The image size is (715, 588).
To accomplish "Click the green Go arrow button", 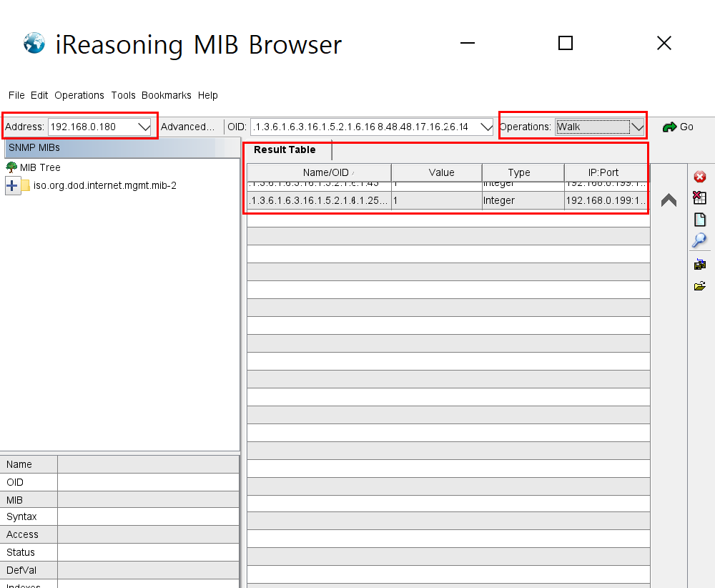I will [678, 127].
